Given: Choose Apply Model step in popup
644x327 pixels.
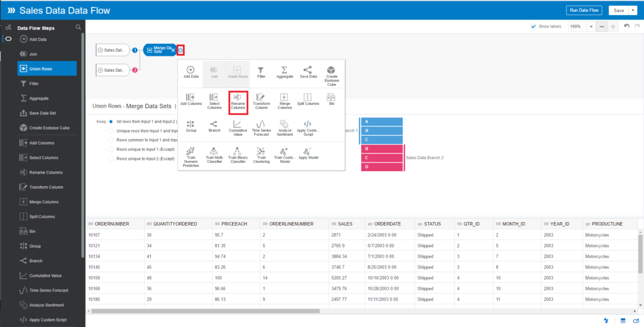Looking at the screenshot, I should coord(308,153).
